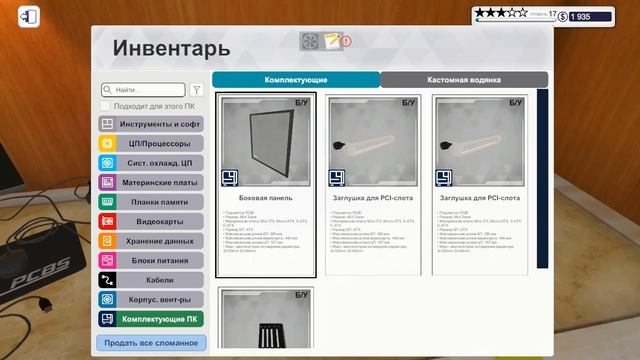This screenshot has height=360, width=640.
Task: Open the ЦП/Процессоры category
Action: (151, 143)
